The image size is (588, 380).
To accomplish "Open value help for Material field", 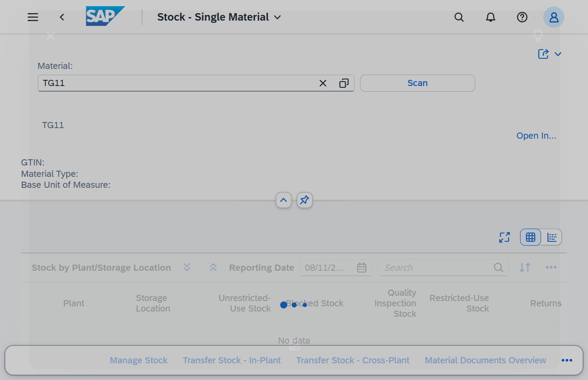I will tap(344, 83).
